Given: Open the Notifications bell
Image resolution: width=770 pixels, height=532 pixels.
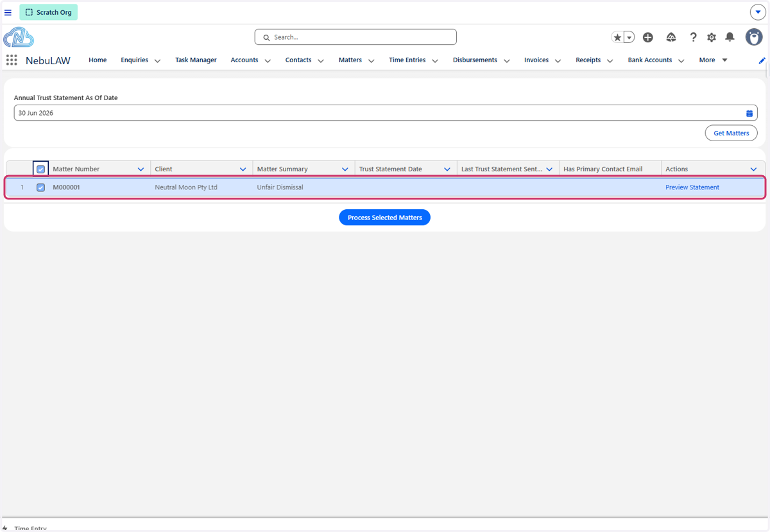Looking at the screenshot, I should [x=730, y=37].
